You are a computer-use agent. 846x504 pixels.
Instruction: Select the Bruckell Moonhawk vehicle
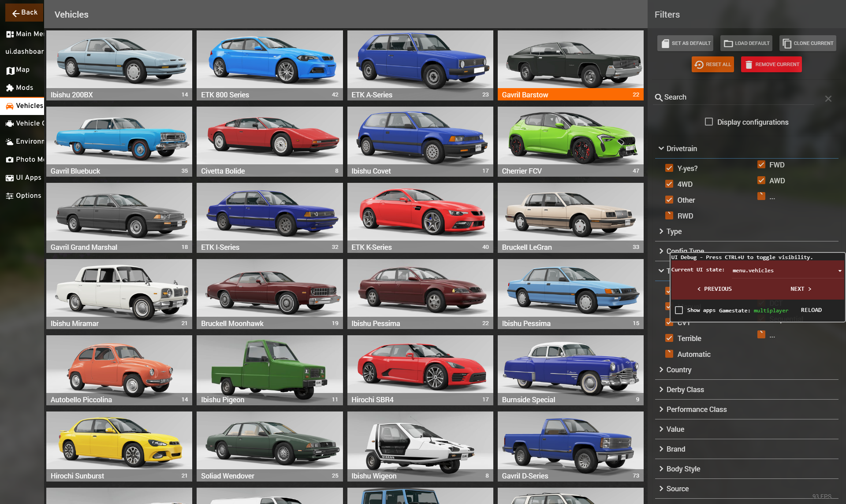[x=270, y=294]
